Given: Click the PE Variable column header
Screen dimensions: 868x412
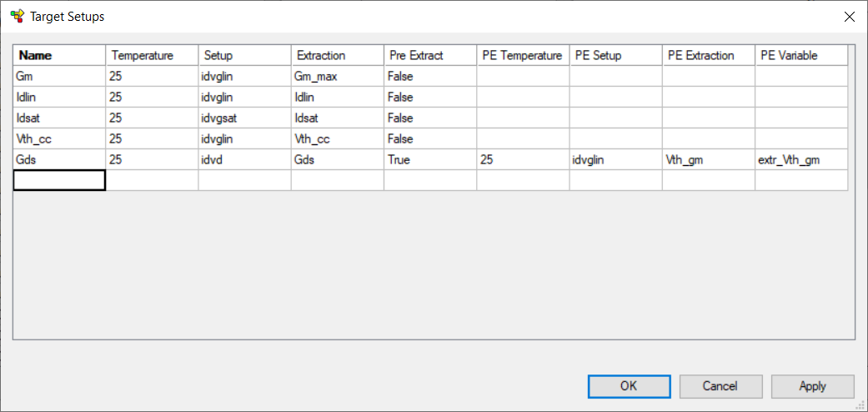Looking at the screenshot, I should [801, 55].
